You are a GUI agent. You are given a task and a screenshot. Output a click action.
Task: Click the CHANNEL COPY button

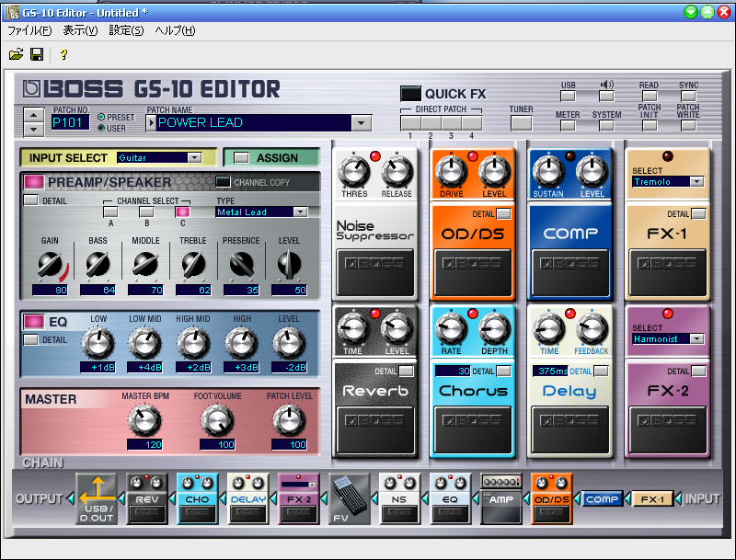click(223, 182)
